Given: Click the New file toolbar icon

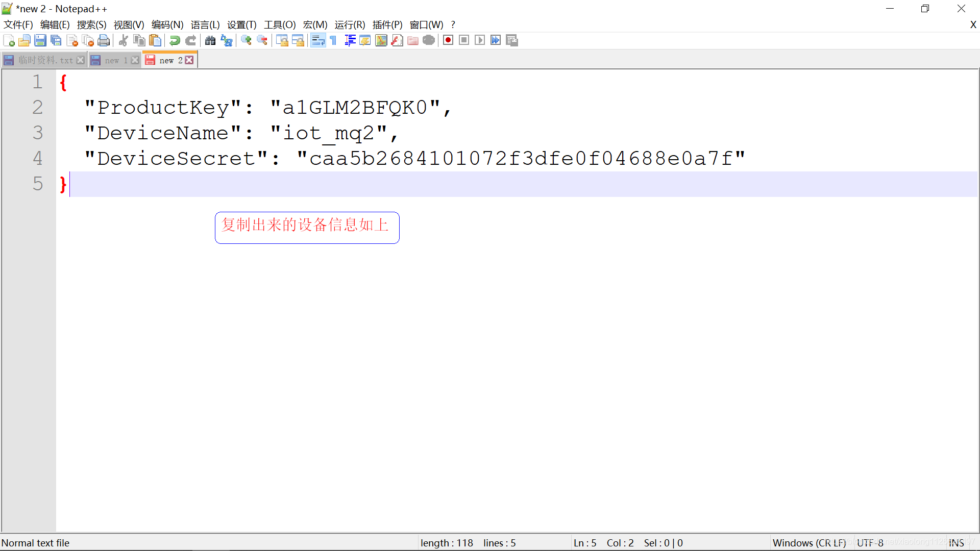Looking at the screenshot, I should 9,40.
